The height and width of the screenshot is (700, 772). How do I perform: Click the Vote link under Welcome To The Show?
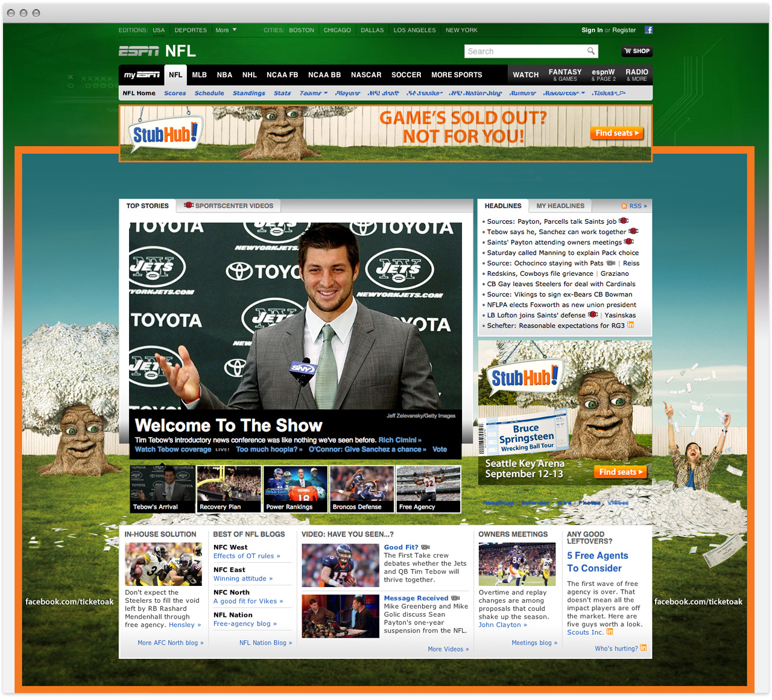point(440,450)
